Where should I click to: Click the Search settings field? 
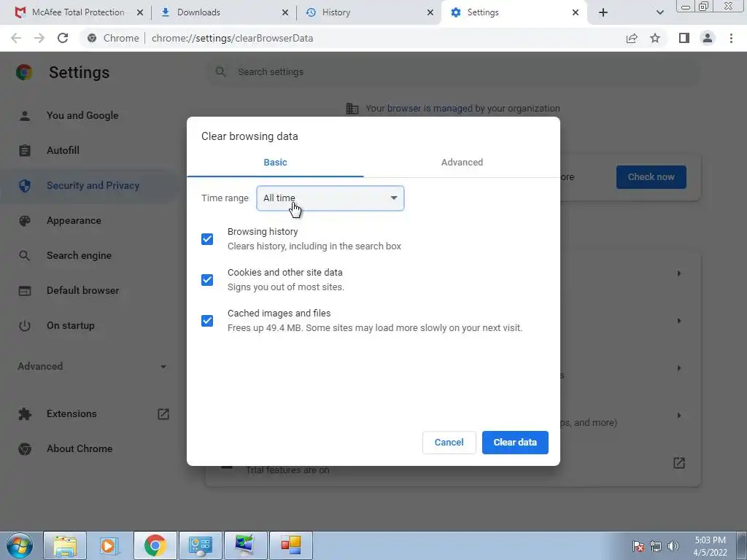click(452, 72)
